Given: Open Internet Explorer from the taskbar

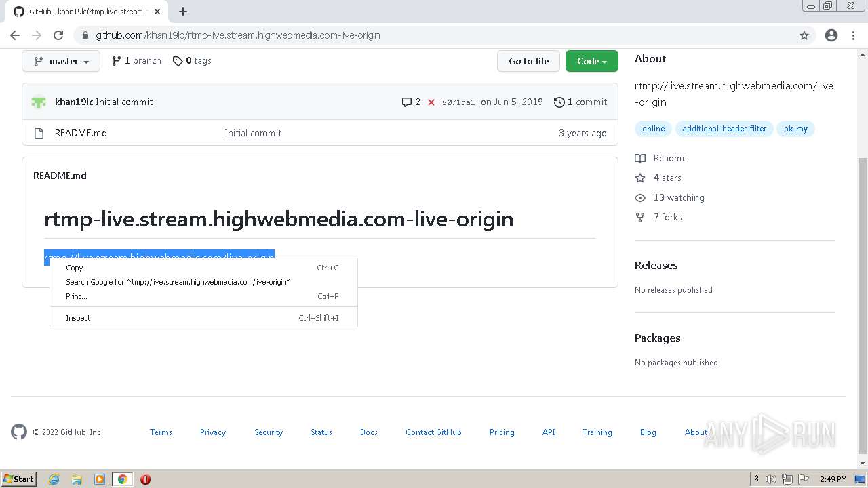Looking at the screenshot, I should 54,479.
